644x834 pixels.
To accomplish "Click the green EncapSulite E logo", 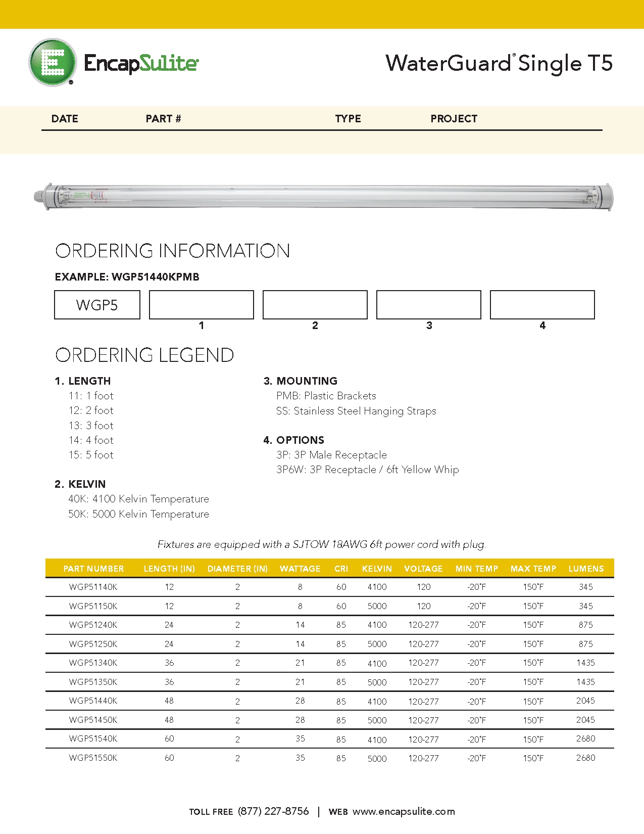I will (53, 62).
